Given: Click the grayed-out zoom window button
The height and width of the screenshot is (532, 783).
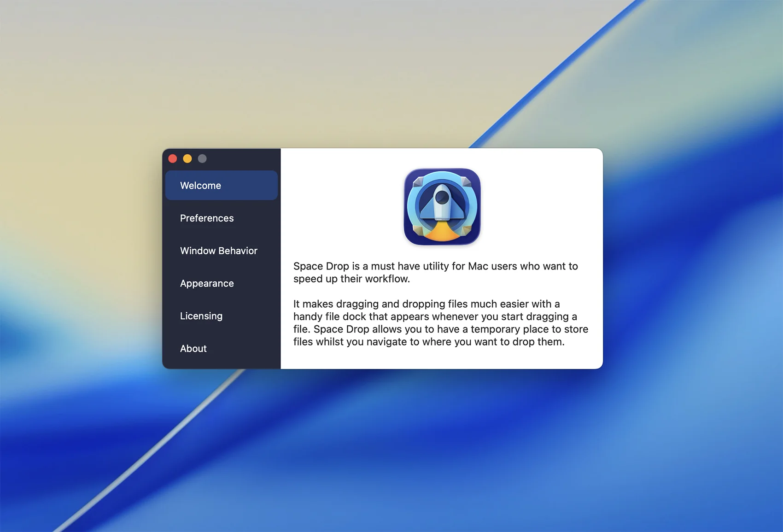Looking at the screenshot, I should [202, 159].
